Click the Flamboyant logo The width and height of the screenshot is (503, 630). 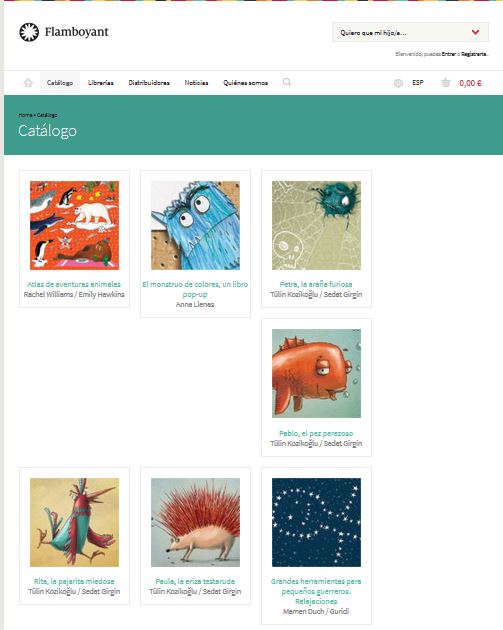pos(64,32)
